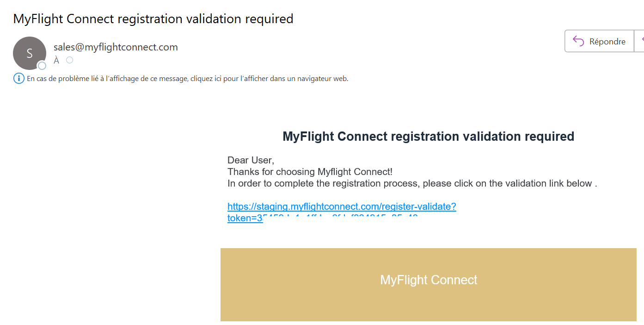The height and width of the screenshot is (325, 644).
Task: Click the partially visible reply-all button
Action: pyautogui.click(x=640, y=41)
